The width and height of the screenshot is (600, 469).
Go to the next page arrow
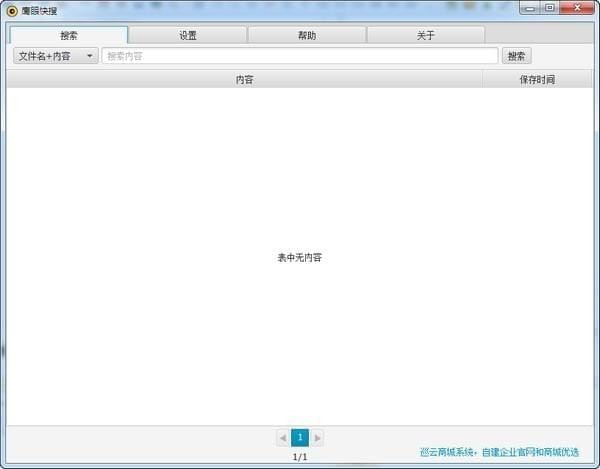[x=318, y=438]
